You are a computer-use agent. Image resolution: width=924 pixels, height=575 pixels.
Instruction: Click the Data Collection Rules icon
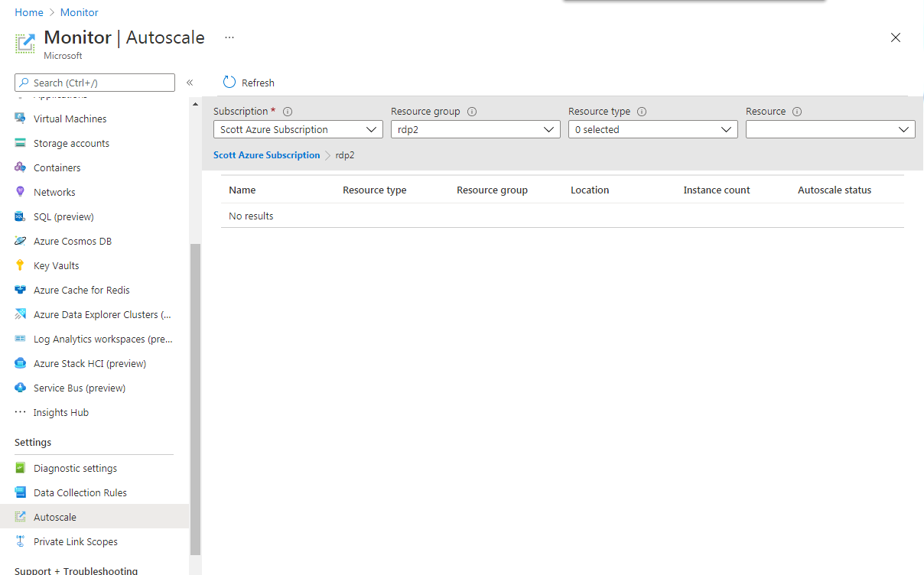tap(21, 492)
